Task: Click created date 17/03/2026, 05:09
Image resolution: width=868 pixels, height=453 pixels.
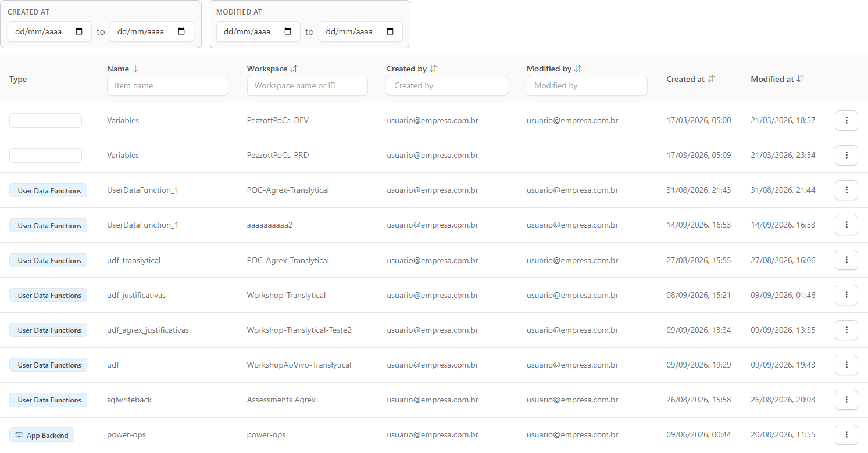Action: [699, 155]
